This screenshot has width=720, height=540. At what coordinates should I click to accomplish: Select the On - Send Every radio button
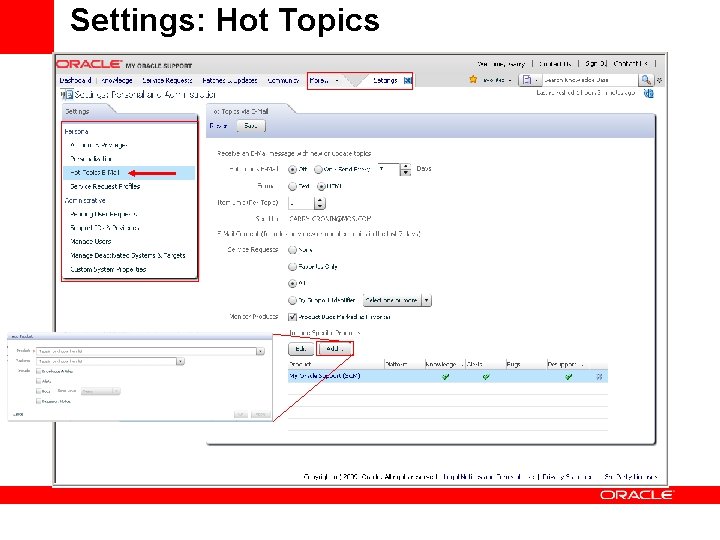(x=318, y=169)
